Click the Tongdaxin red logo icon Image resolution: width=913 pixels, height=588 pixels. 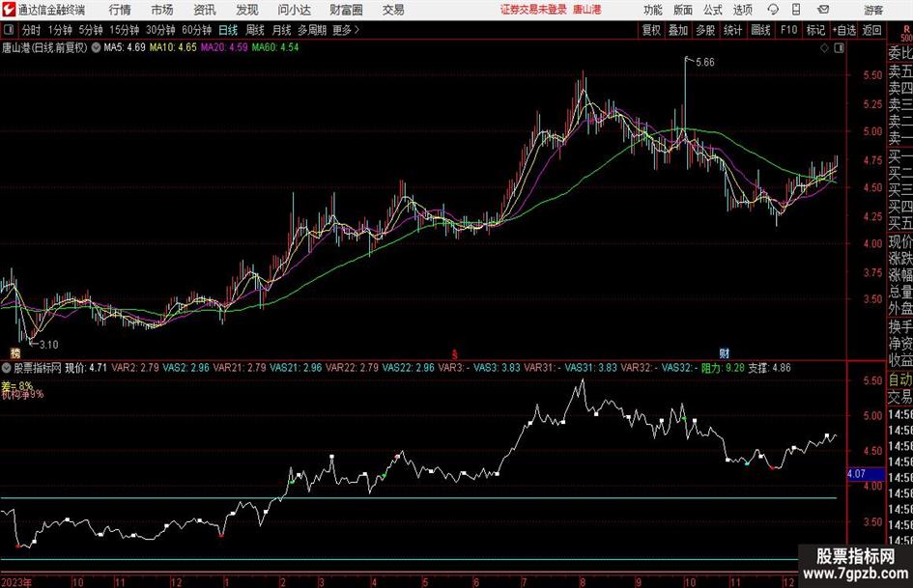click(9, 10)
